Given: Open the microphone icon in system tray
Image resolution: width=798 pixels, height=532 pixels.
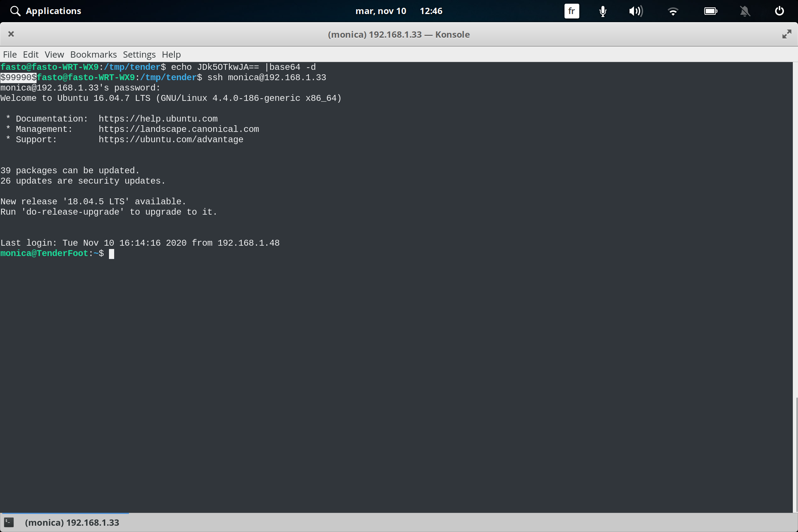Looking at the screenshot, I should (x=602, y=11).
